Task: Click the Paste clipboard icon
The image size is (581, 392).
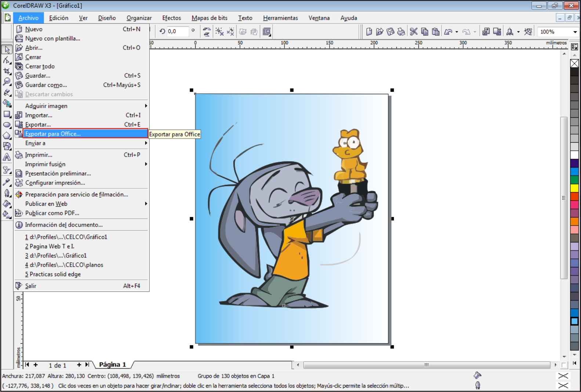Action: 436,32
